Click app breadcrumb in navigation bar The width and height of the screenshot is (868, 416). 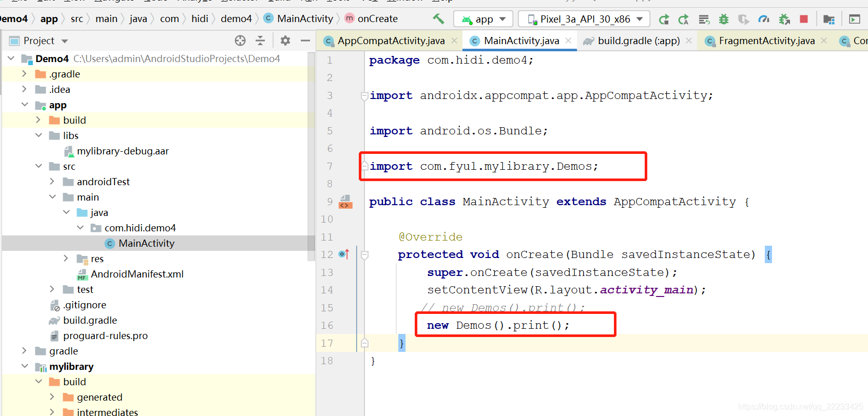49,19
